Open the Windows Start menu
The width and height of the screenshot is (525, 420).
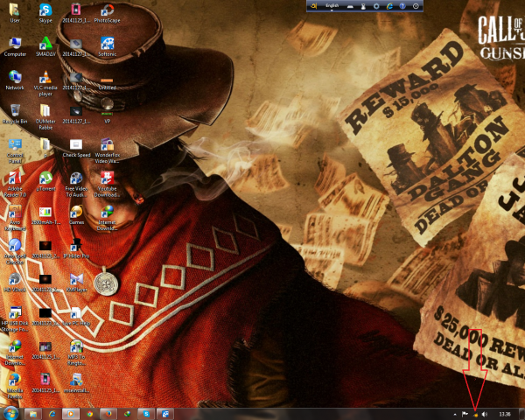pyautogui.click(x=10, y=414)
